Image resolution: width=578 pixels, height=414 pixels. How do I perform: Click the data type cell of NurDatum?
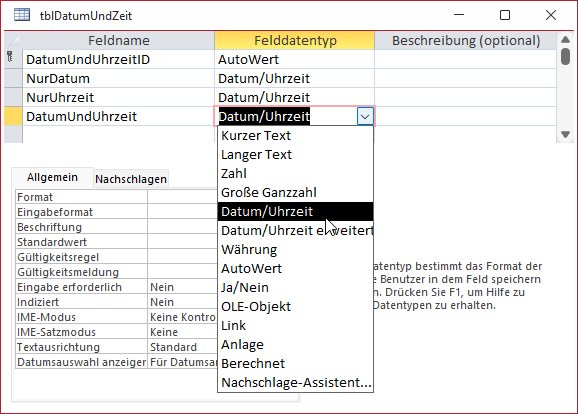(295, 79)
